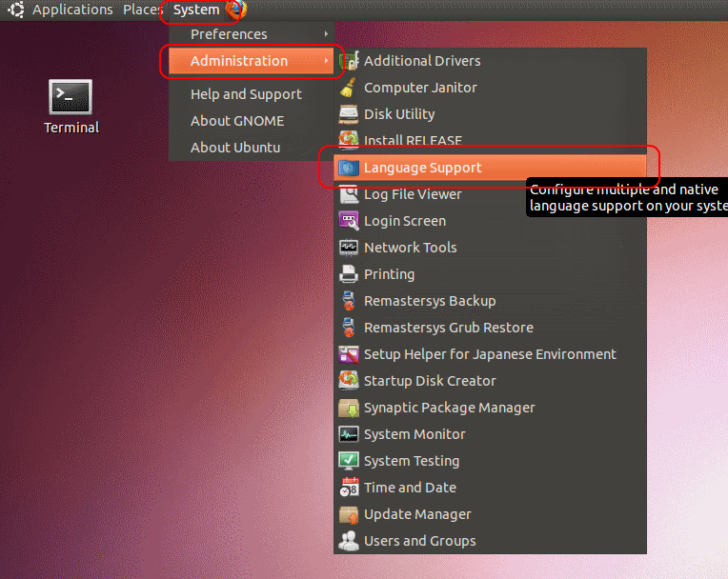Click the System Monitor icon

pyautogui.click(x=348, y=434)
